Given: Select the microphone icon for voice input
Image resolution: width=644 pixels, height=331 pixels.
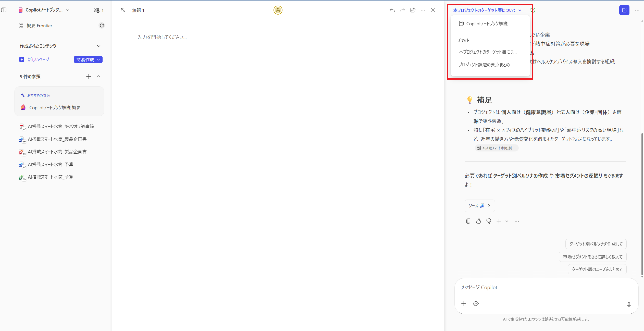Looking at the screenshot, I should click(628, 304).
